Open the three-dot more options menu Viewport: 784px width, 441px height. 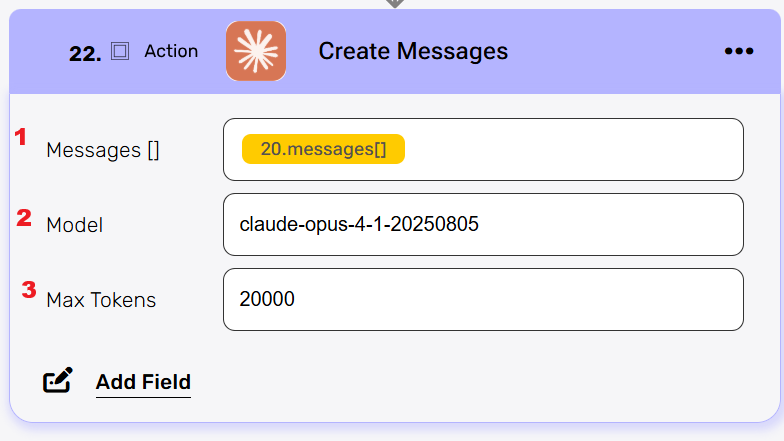click(738, 51)
